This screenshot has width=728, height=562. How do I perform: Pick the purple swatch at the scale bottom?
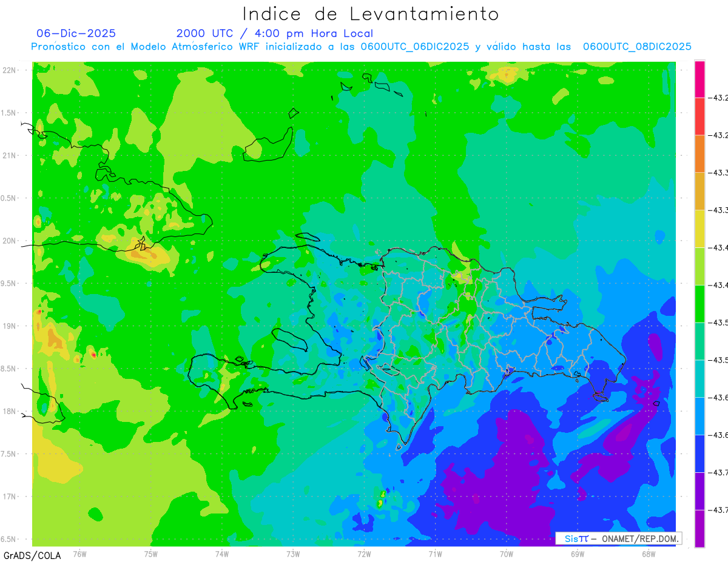click(x=699, y=528)
